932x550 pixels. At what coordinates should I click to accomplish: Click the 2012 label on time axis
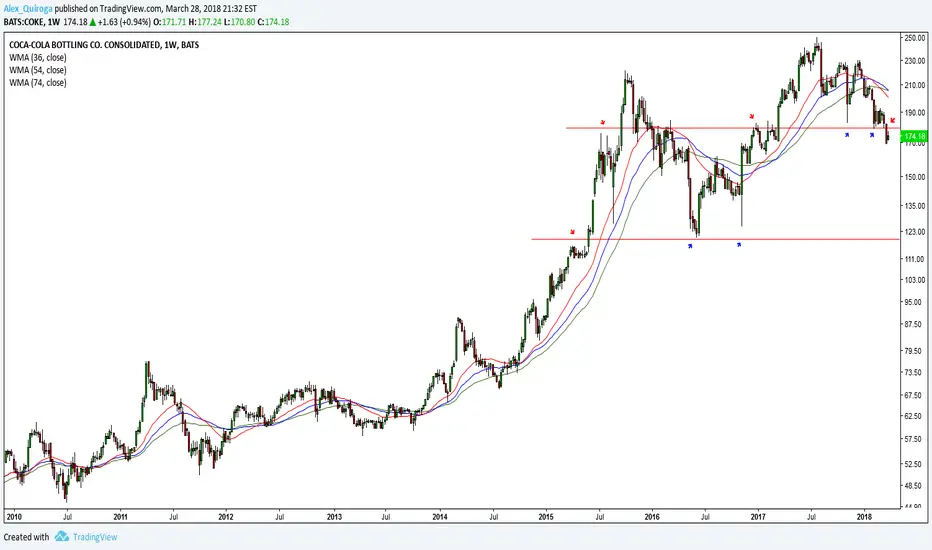pyautogui.click(x=226, y=517)
